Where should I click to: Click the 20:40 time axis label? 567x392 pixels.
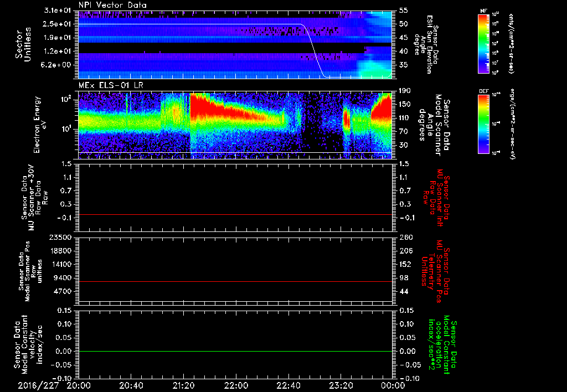pyautogui.click(x=131, y=386)
